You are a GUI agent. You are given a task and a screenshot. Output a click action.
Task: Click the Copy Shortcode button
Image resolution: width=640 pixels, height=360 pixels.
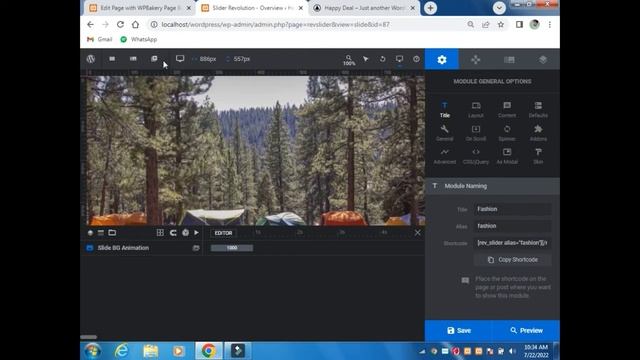[x=513, y=260]
